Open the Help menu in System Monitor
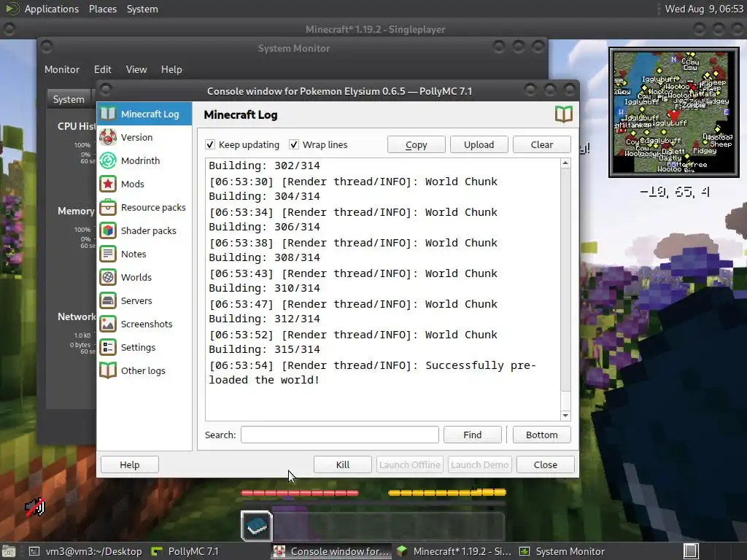The height and width of the screenshot is (560, 747). [171, 69]
